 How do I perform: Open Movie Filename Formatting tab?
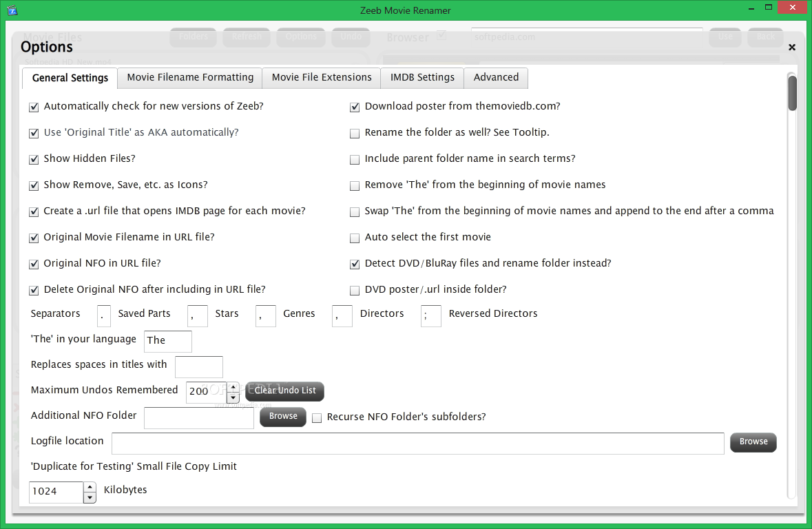[190, 77]
